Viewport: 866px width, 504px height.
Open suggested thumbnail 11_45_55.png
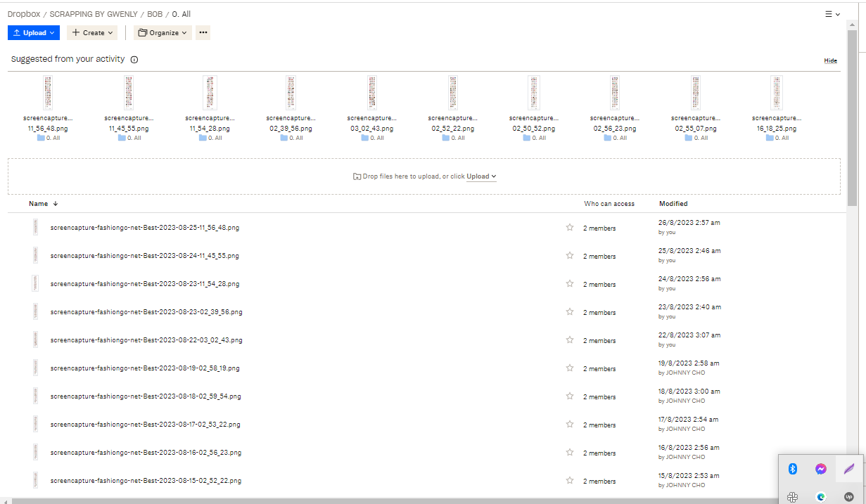coord(129,92)
